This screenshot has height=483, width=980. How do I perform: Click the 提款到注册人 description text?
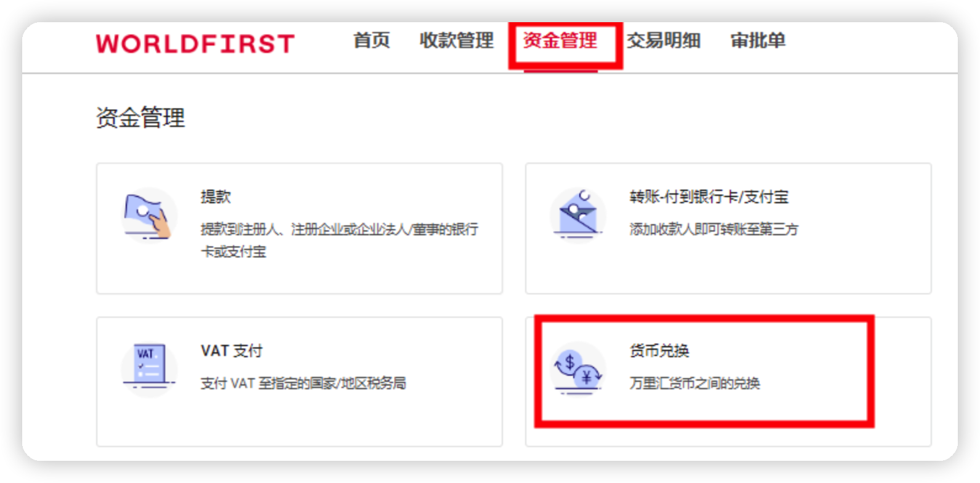pos(339,240)
